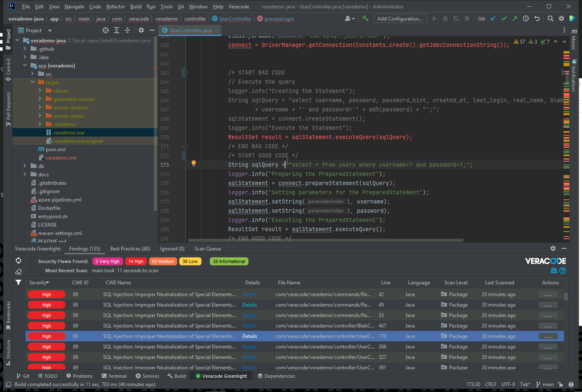
Task: Click the Veracode help question mark icon
Action: point(563,271)
